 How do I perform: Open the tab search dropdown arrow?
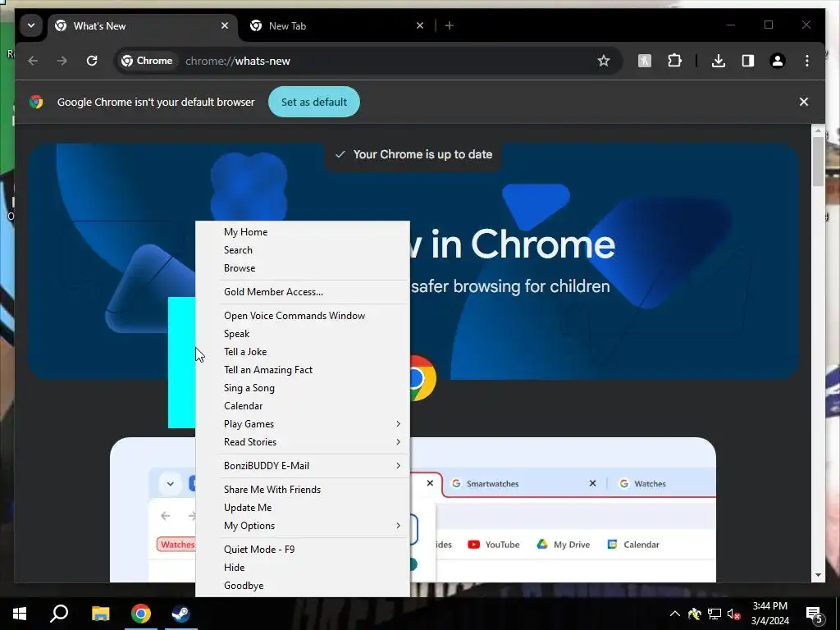pyautogui.click(x=31, y=25)
